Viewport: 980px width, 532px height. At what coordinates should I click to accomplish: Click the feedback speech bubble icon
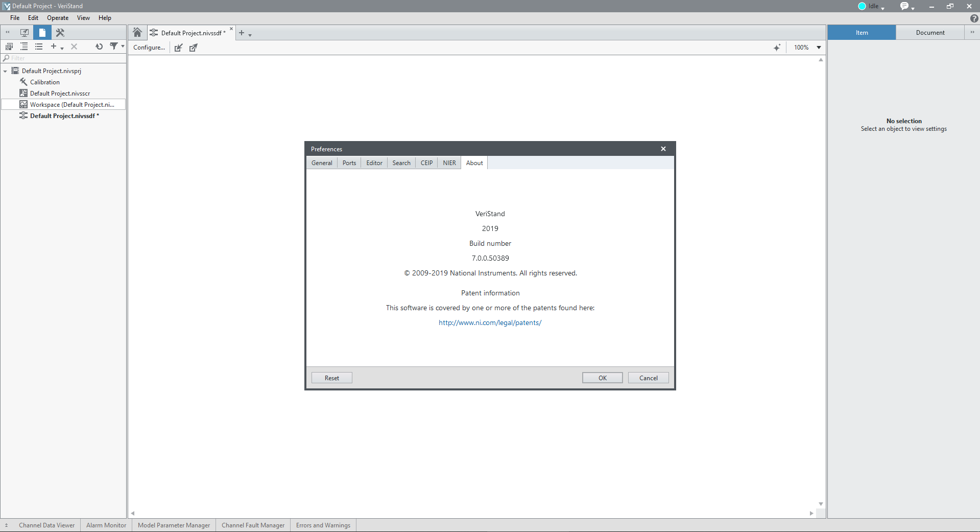click(904, 6)
